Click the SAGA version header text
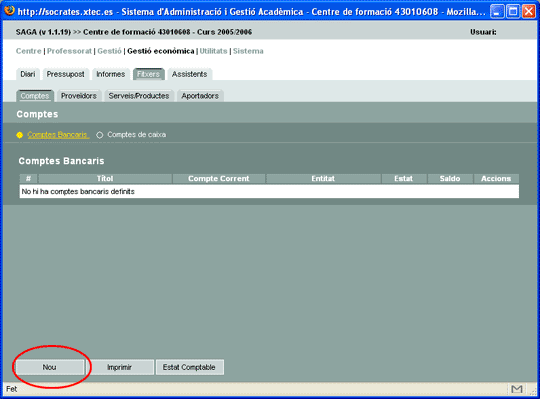 [134, 32]
